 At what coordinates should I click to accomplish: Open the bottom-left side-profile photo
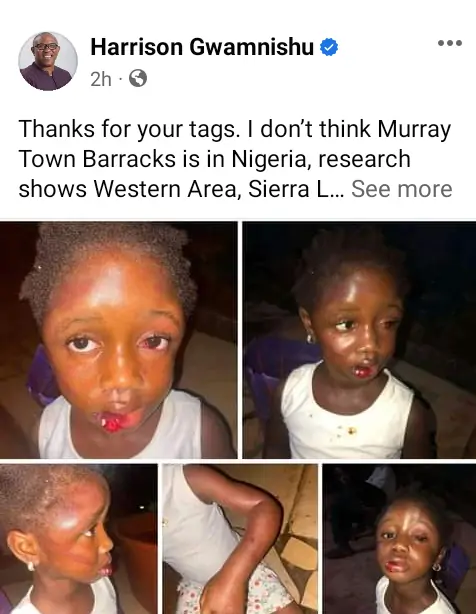[x=78, y=539]
